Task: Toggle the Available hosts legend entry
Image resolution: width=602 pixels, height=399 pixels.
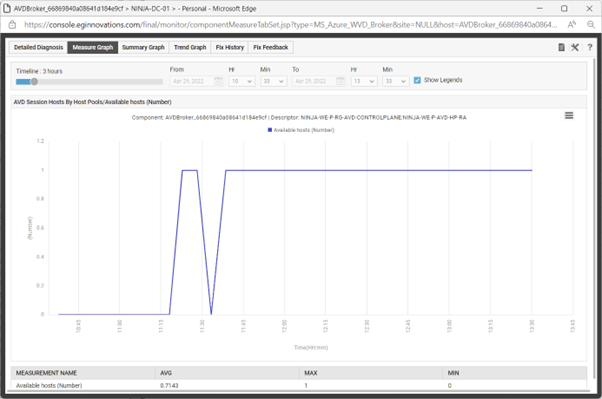Action: pos(301,130)
